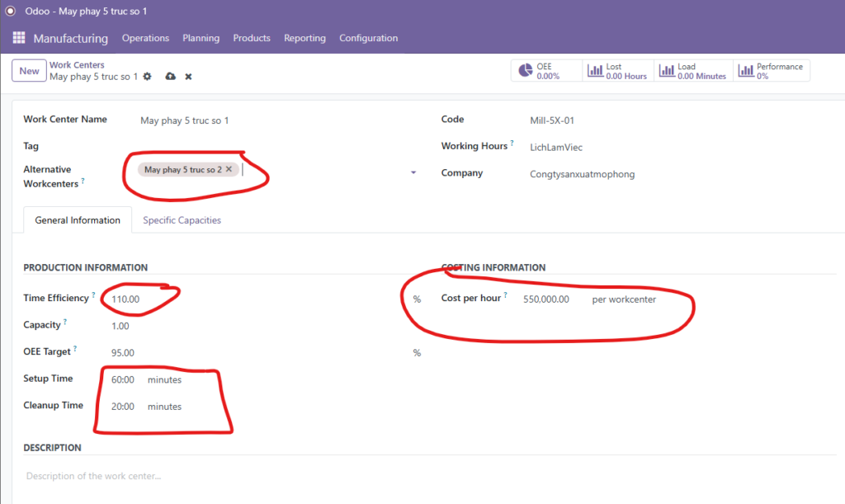Click the gear actions icon beside record name

(148, 77)
